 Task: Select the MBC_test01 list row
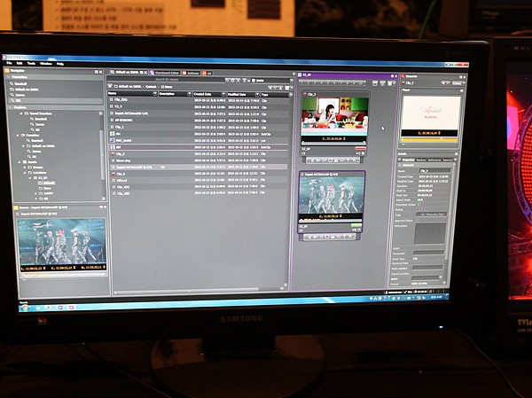point(200,140)
